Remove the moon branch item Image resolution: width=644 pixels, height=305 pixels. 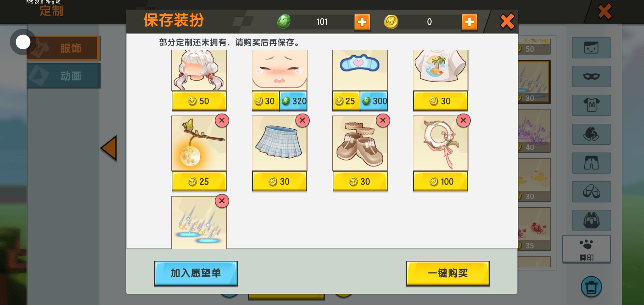tap(222, 121)
